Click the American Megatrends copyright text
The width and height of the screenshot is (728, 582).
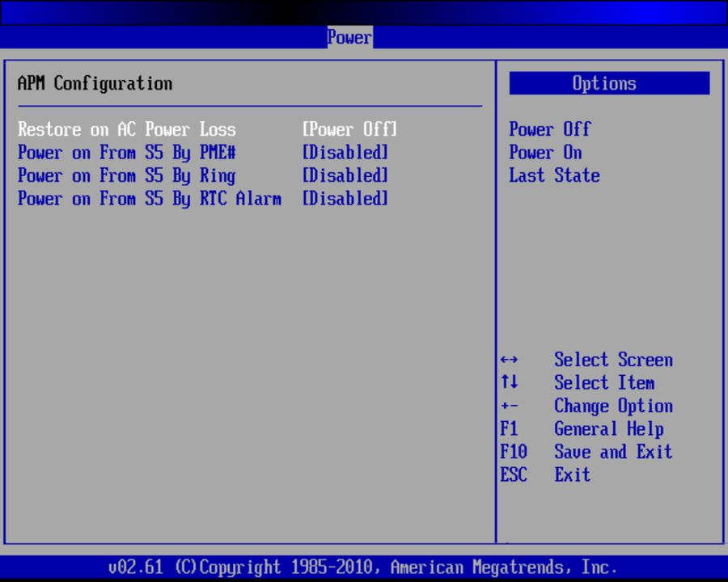point(364,567)
